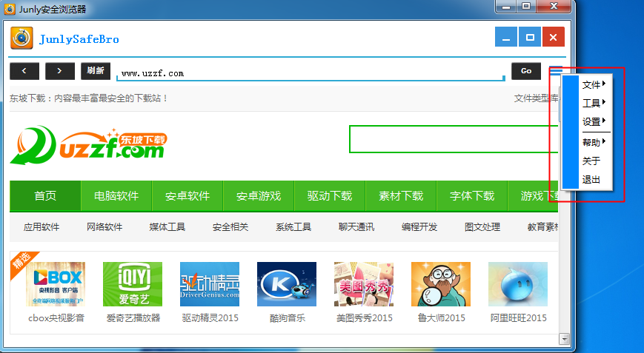This screenshot has width=644, height=353.
Task: Open the 电脑软件 navigation tab
Action: tap(116, 196)
